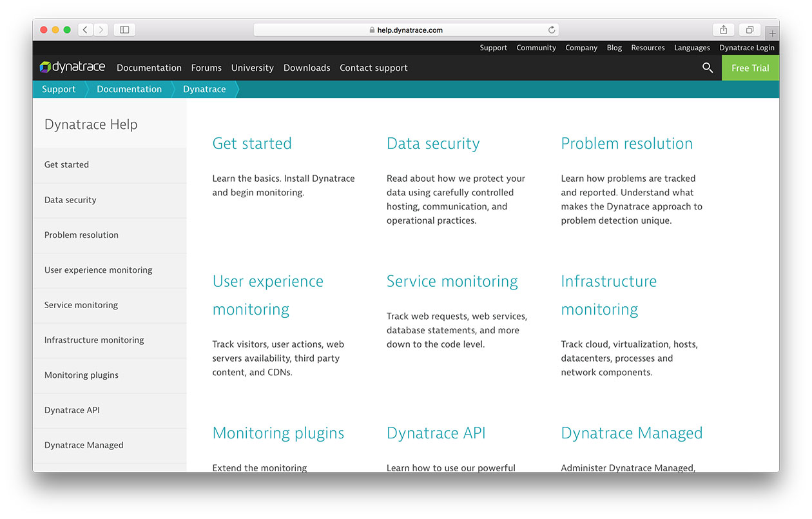Click text 'Track web requests, web services,'
812x519 pixels.
click(457, 316)
